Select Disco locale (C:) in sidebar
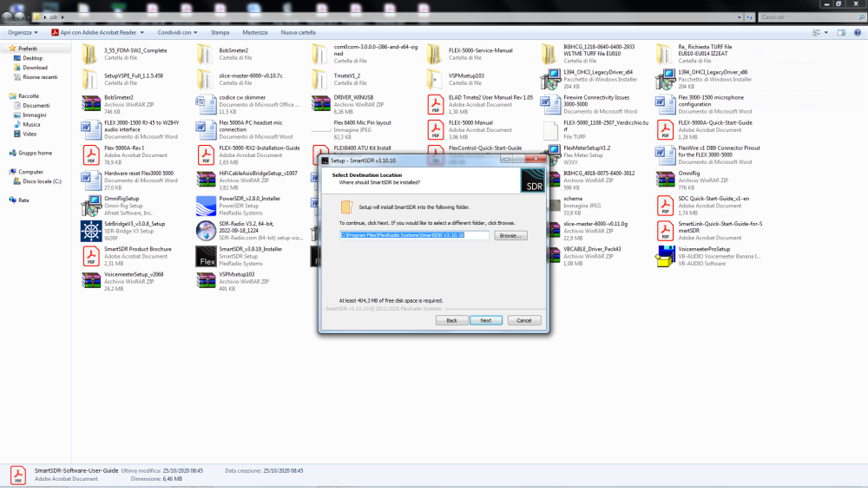Screen dimensions: 868x492 (42, 181)
